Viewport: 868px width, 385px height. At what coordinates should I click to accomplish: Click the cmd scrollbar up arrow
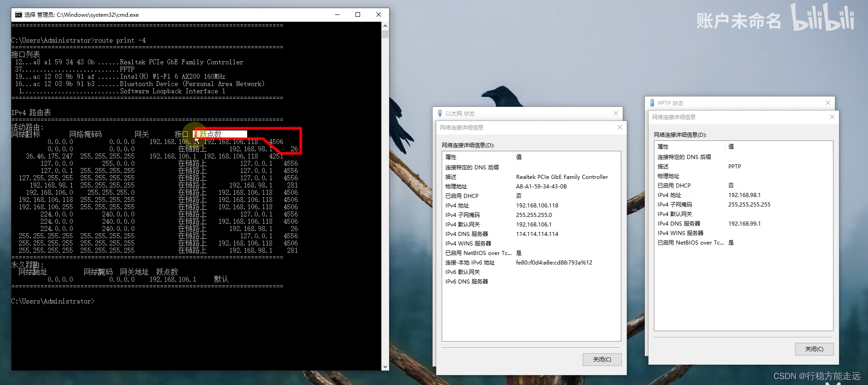385,26
